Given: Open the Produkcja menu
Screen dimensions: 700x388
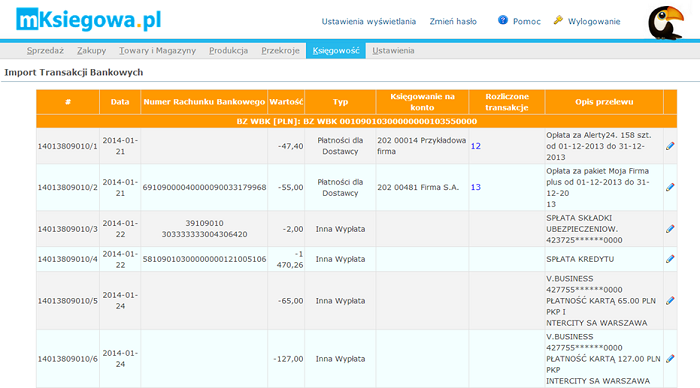Looking at the screenshot, I should [229, 50].
